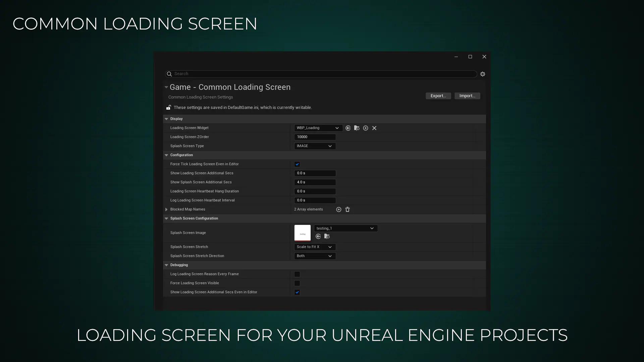
Task: Use selected asset for Loading Screen Widget
Action: (348, 128)
